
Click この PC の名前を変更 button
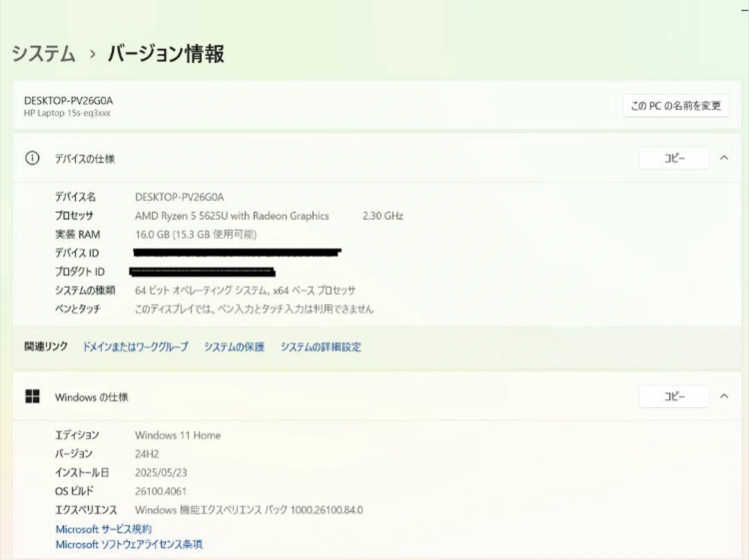(676, 106)
